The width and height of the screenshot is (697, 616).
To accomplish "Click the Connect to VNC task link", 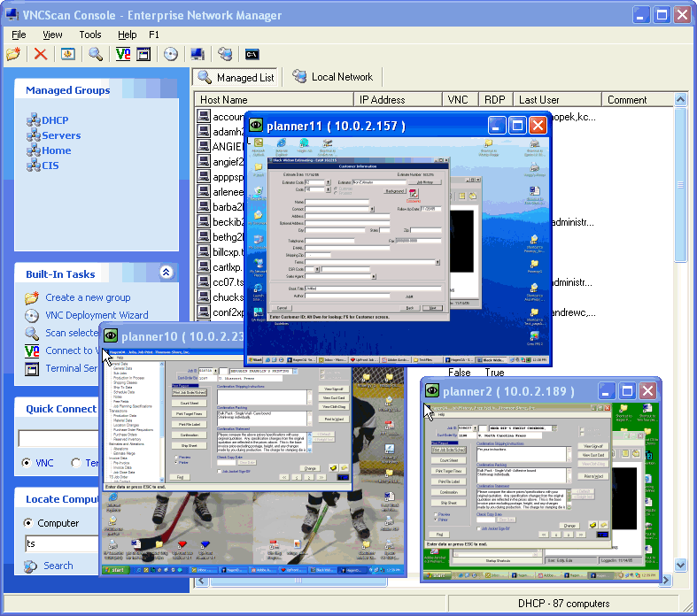I will click(x=72, y=350).
